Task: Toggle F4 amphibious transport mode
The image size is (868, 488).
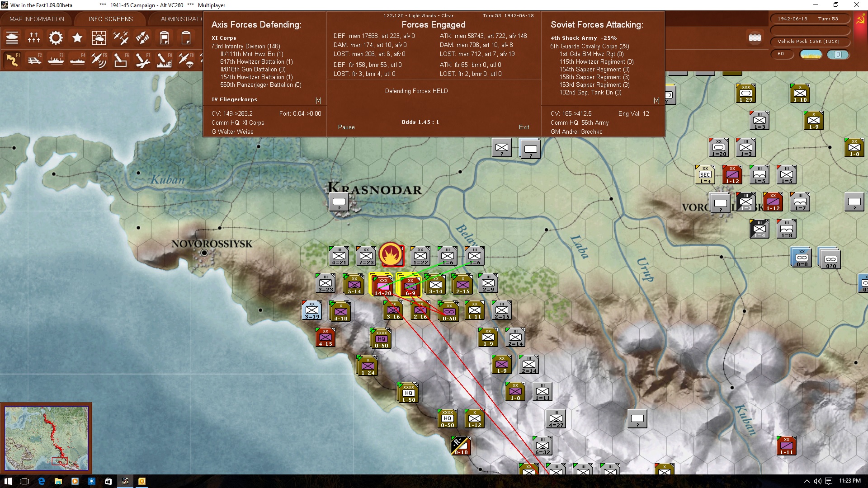Action: [77, 60]
